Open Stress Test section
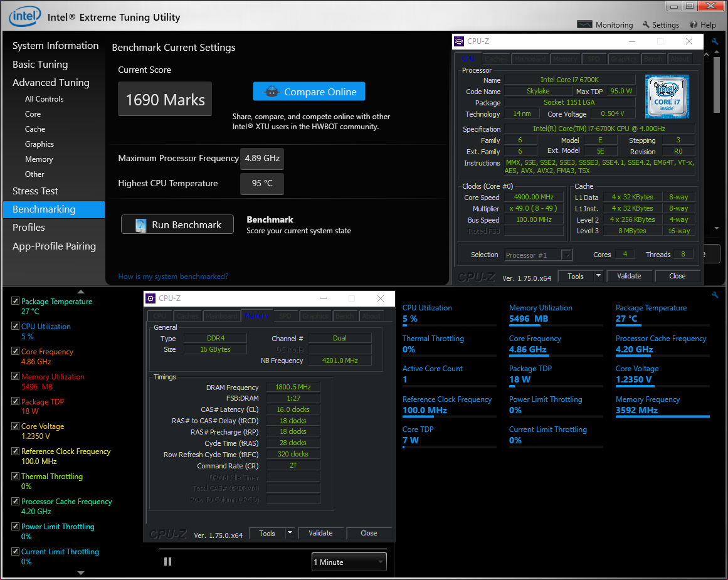The height and width of the screenshot is (580, 728). pos(35,191)
